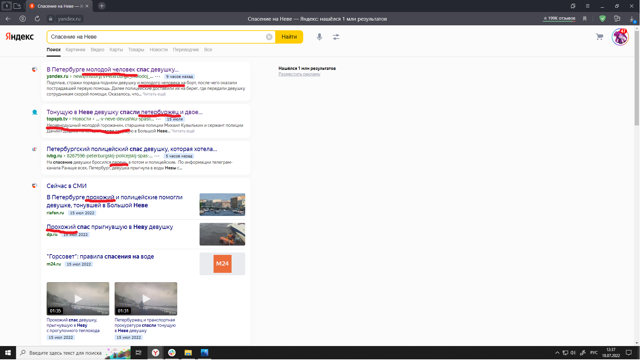Start voice search with microphone icon
Viewport: 643px width, 364px height.
[319, 37]
